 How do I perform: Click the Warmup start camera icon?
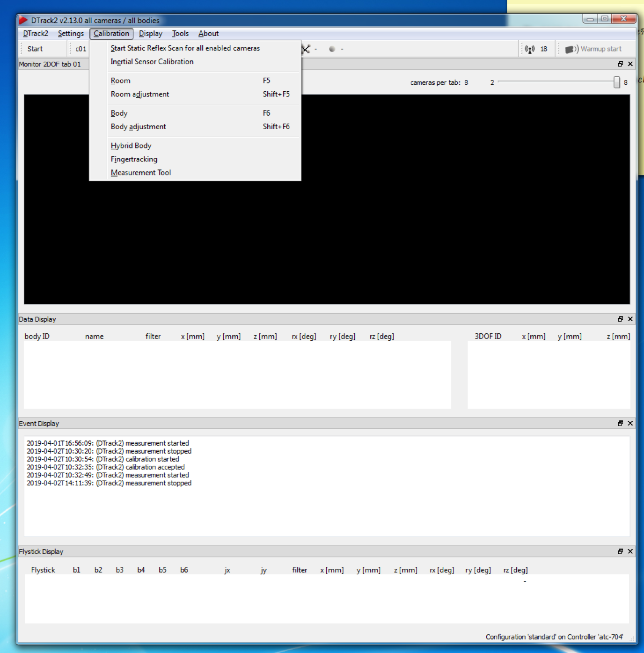pyautogui.click(x=571, y=49)
